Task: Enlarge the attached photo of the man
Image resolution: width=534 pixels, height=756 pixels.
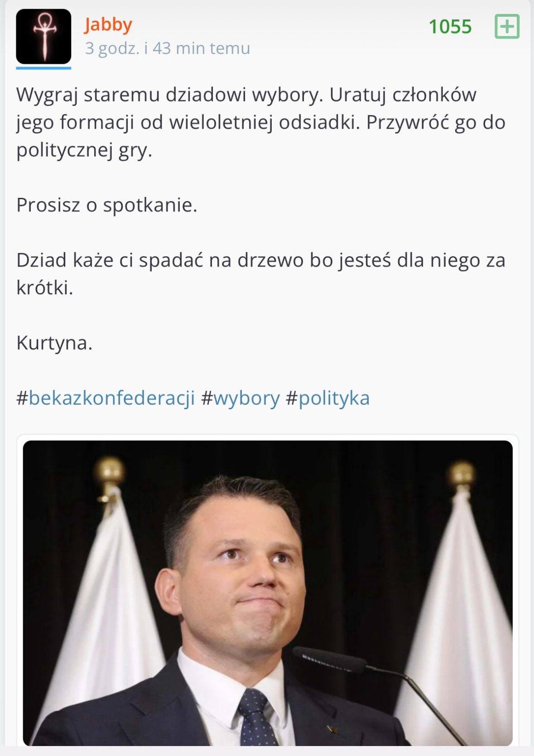Action: (x=268, y=593)
